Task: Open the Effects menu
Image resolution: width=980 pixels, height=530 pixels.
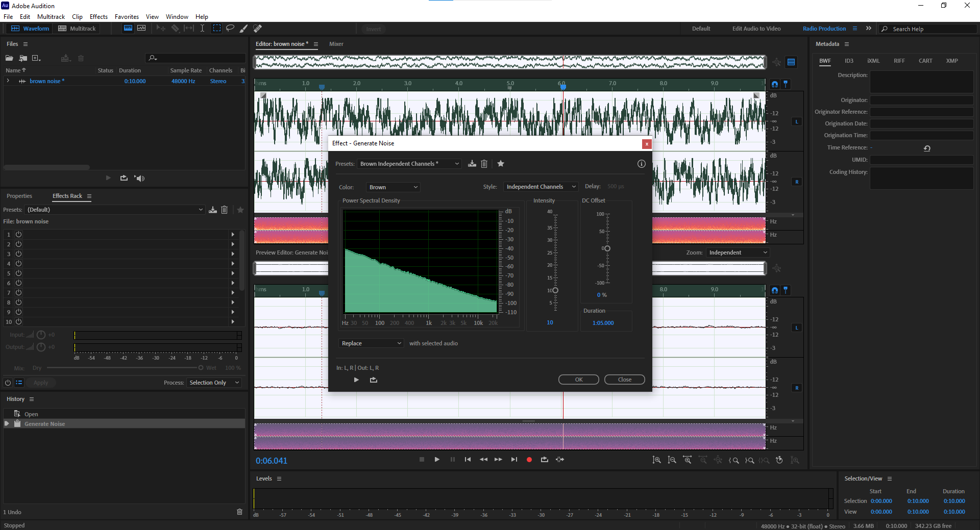Action: click(99, 17)
